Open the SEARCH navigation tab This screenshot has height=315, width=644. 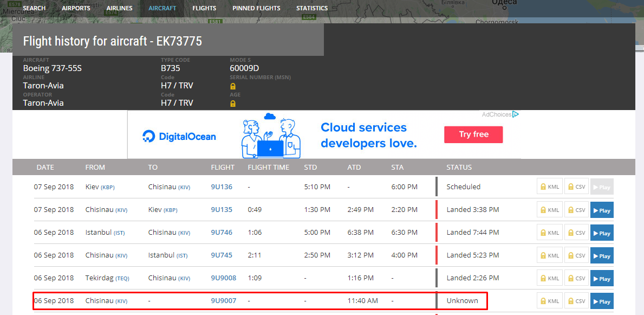point(35,8)
